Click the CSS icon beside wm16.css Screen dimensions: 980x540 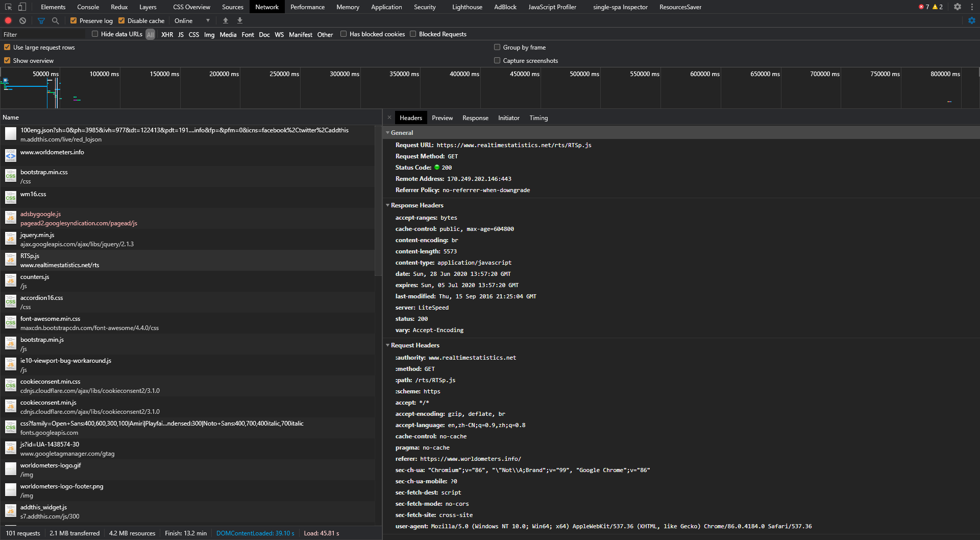pyautogui.click(x=11, y=197)
